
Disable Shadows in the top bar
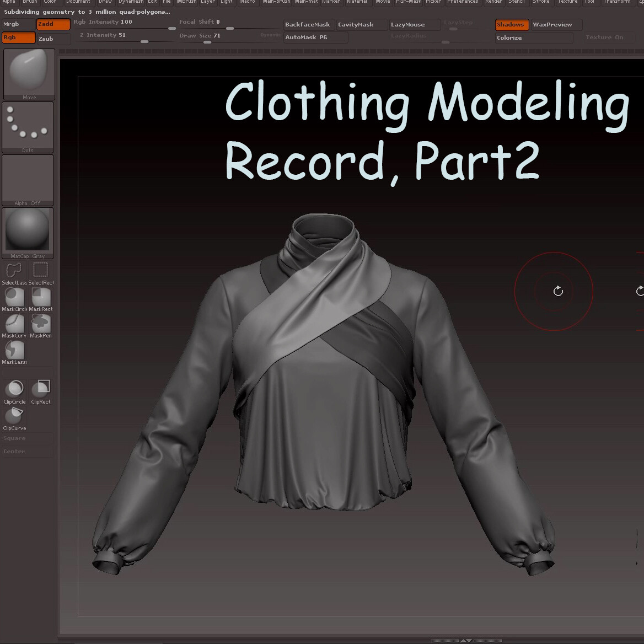coord(511,24)
